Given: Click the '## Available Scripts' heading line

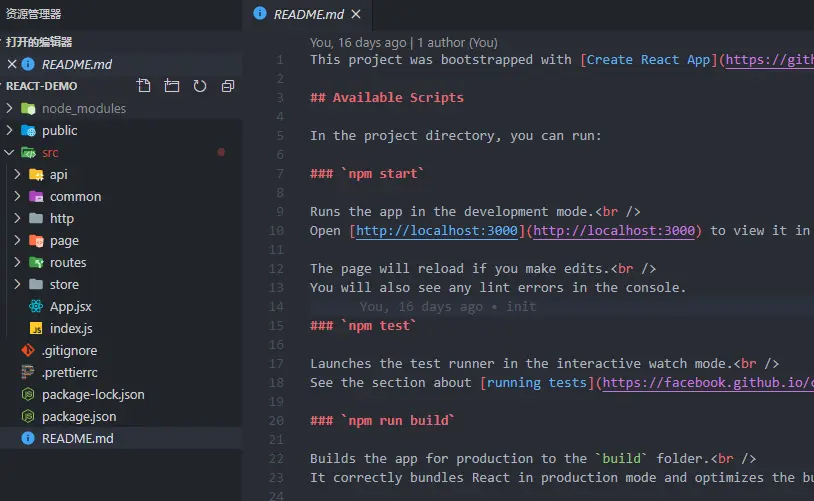Looking at the screenshot, I should point(387,98).
